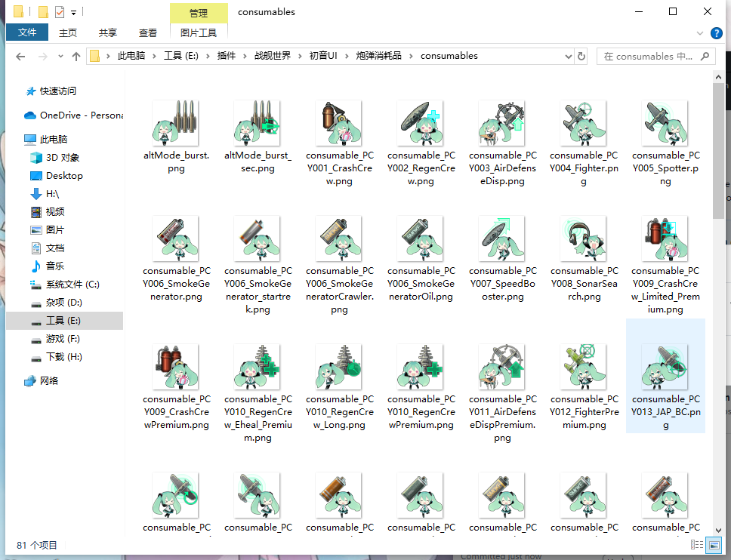Select consumable_PCY010_RegenCrewPremium.png icon
The image size is (731, 560).
[421, 367]
